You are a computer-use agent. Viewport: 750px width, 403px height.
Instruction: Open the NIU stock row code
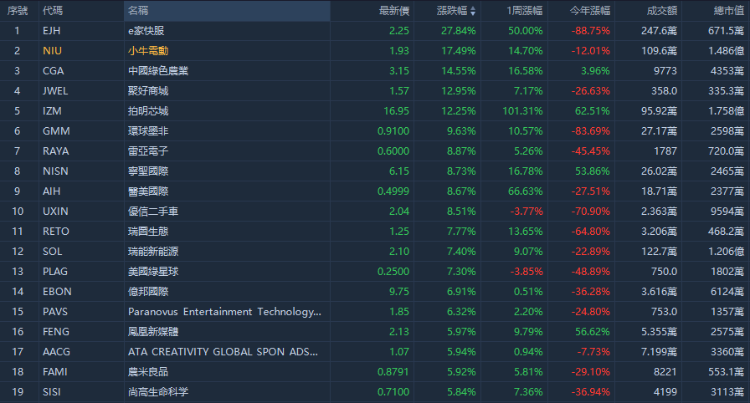(52, 51)
